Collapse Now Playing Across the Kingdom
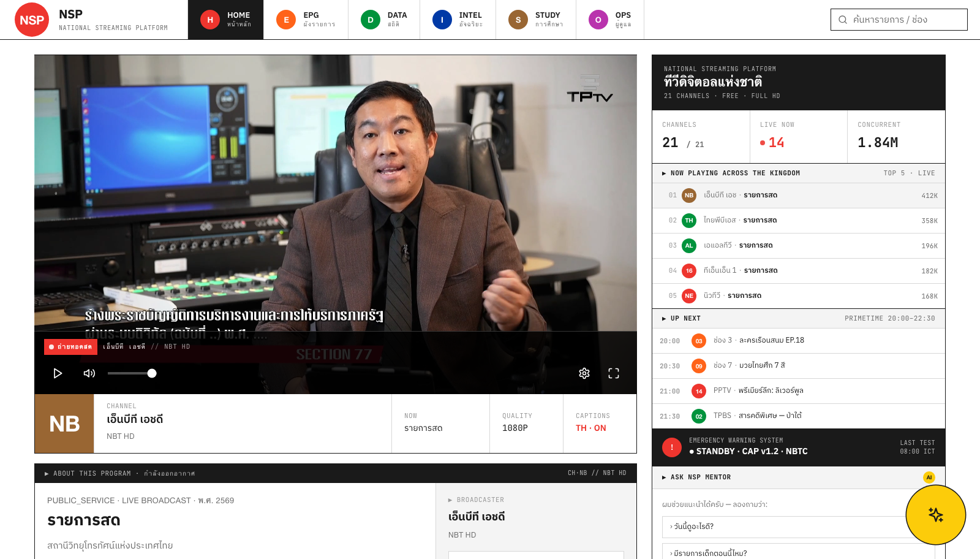 tap(664, 173)
